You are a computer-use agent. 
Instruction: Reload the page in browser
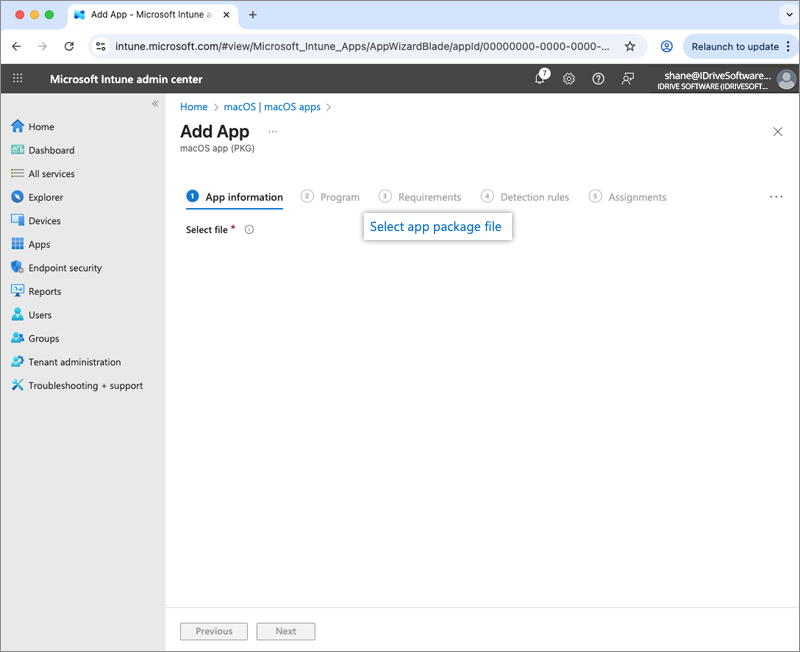coord(69,46)
